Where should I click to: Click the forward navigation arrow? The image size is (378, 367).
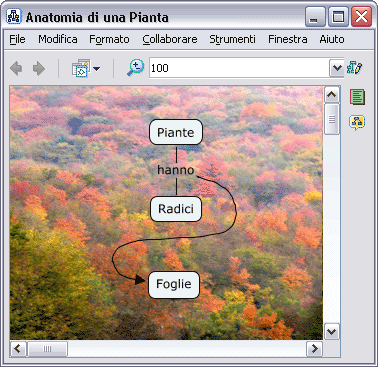pyautogui.click(x=39, y=68)
